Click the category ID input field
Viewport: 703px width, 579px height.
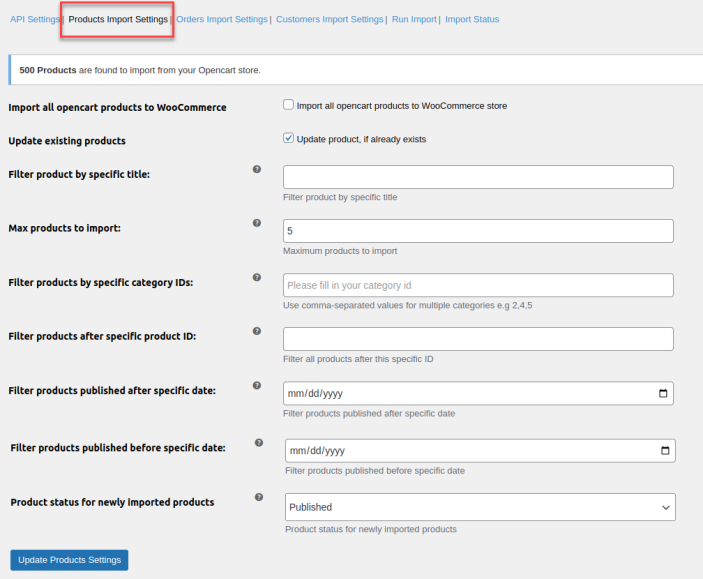[478, 285]
